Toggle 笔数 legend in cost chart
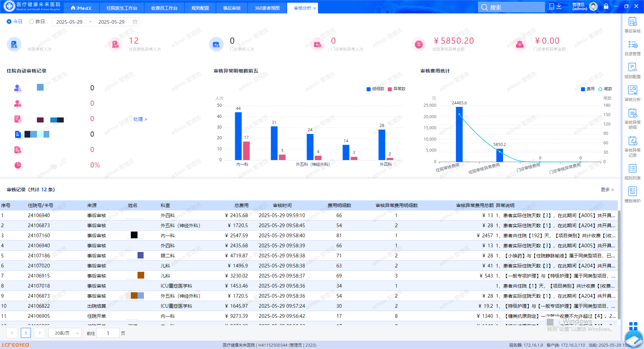 pyautogui.click(x=605, y=89)
